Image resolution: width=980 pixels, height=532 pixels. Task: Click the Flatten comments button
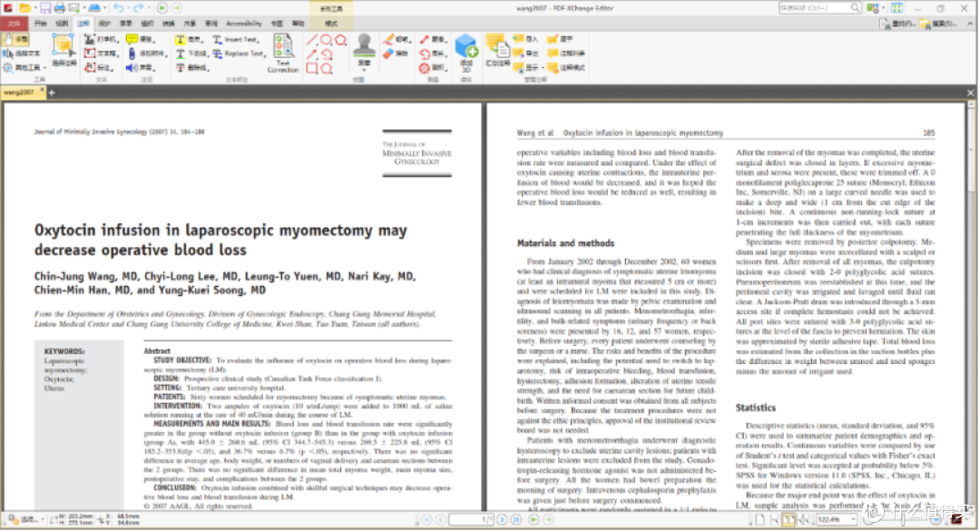[560, 39]
